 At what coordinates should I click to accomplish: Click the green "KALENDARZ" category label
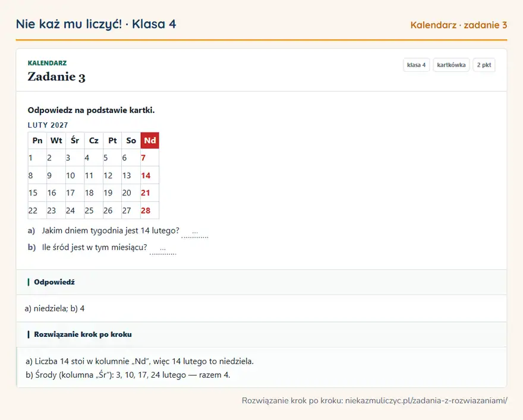(47, 63)
